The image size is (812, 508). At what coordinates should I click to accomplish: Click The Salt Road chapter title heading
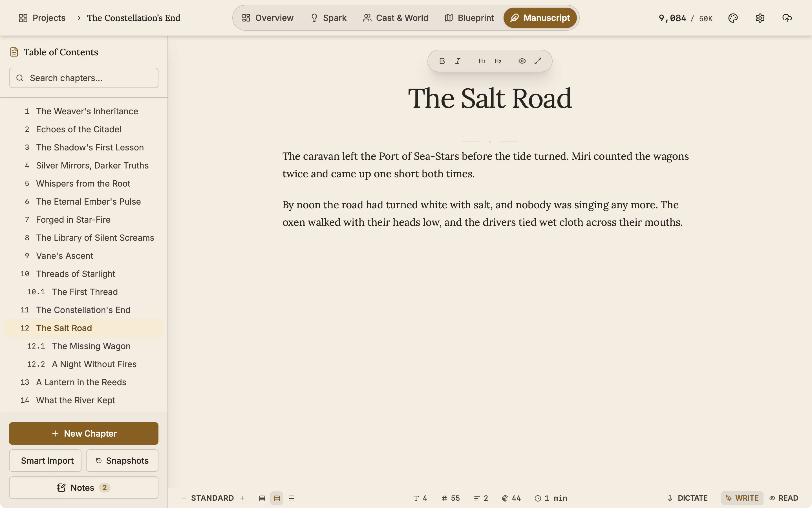click(489, 98)
